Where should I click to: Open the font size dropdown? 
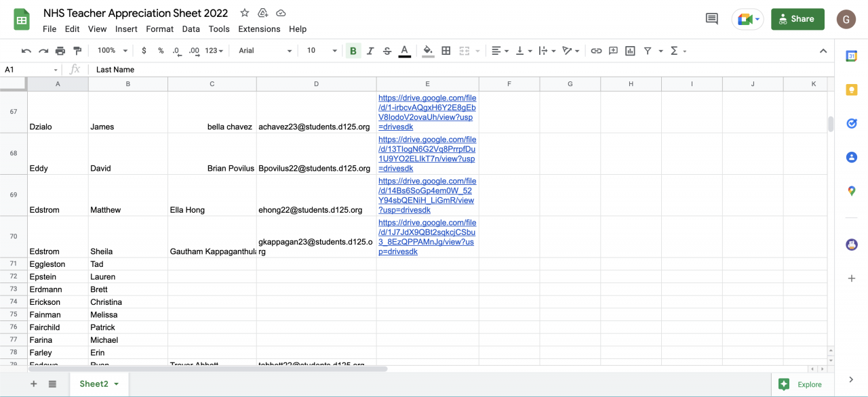(321, 51)
